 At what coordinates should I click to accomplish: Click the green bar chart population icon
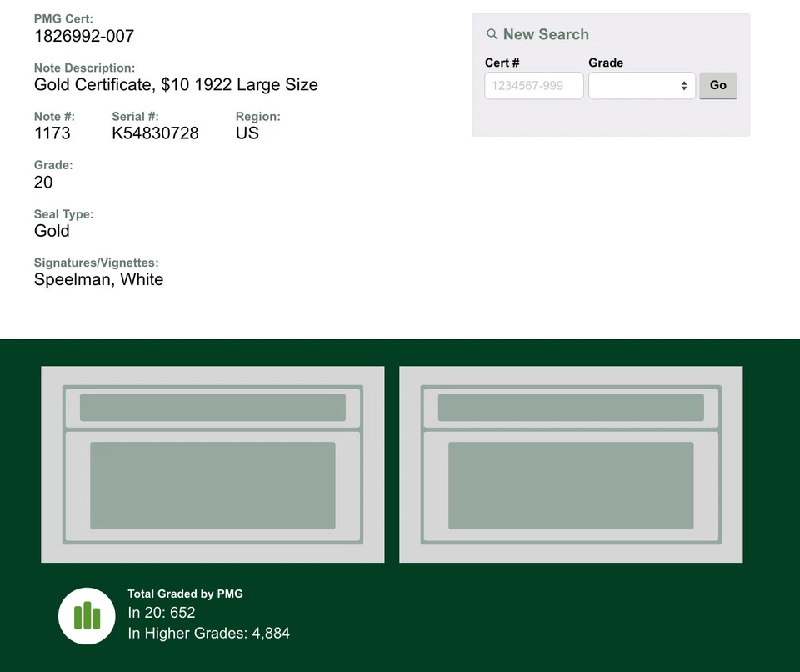tap(87, 616)
